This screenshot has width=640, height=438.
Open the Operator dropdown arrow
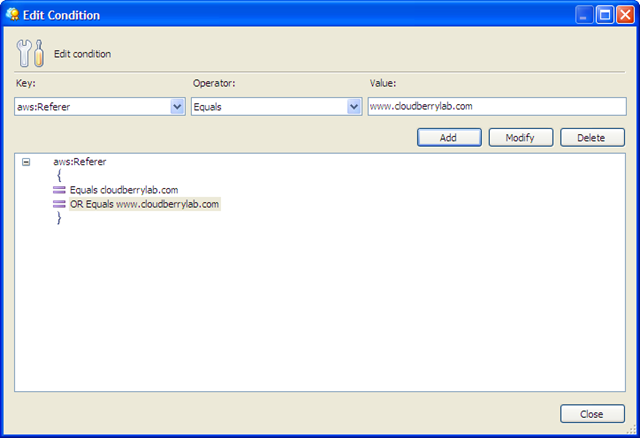(354, 107)
